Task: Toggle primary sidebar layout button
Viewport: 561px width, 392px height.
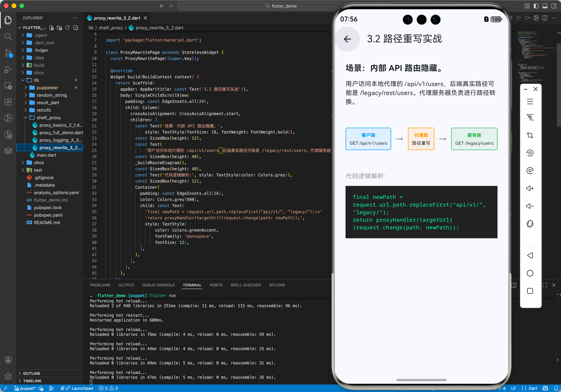Action: pos(536,6)
